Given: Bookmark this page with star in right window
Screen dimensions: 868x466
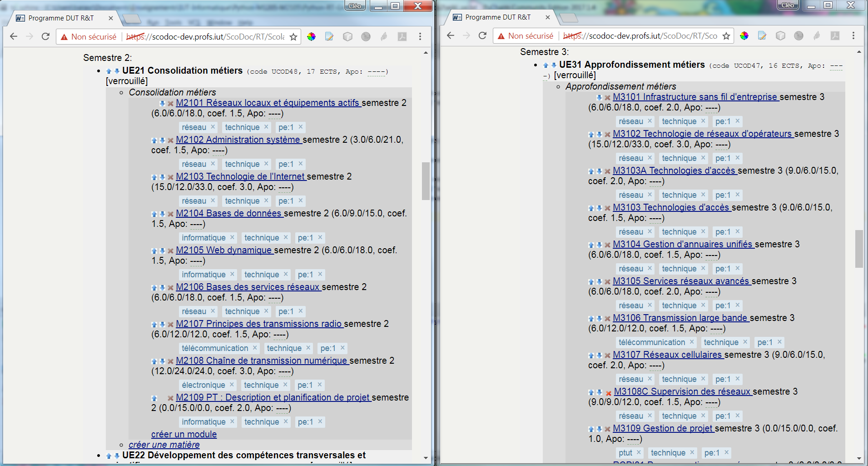Looking at the screenshot, I should (726, 36).
